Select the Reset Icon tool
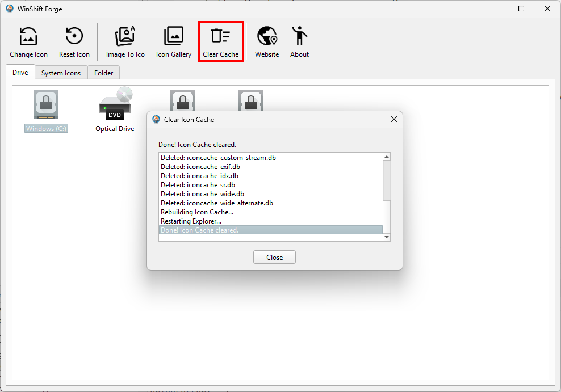The image size is (561, 392). pos(74,42)
